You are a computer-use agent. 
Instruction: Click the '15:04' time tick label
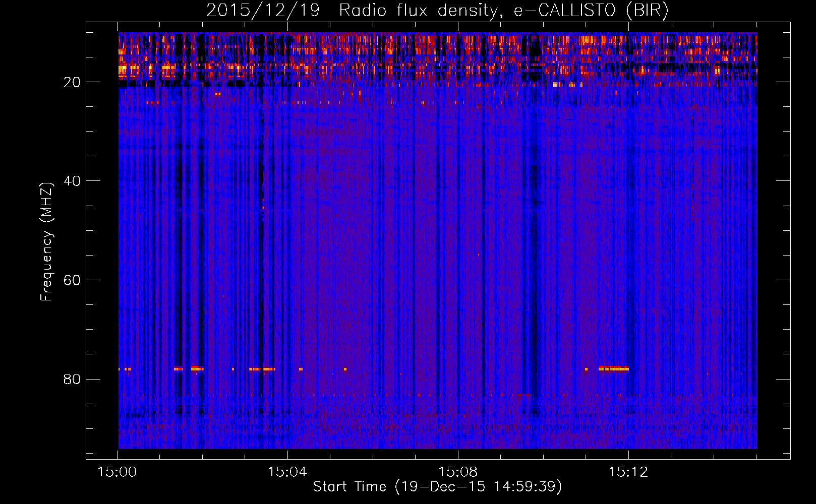[x=287, y=472]
